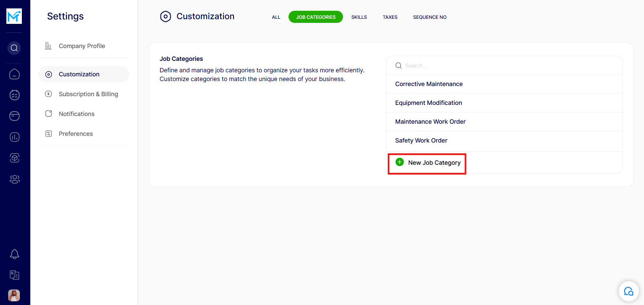Go to Subscription & Billing settings
The image size is (644, 305).
point(88,94)
